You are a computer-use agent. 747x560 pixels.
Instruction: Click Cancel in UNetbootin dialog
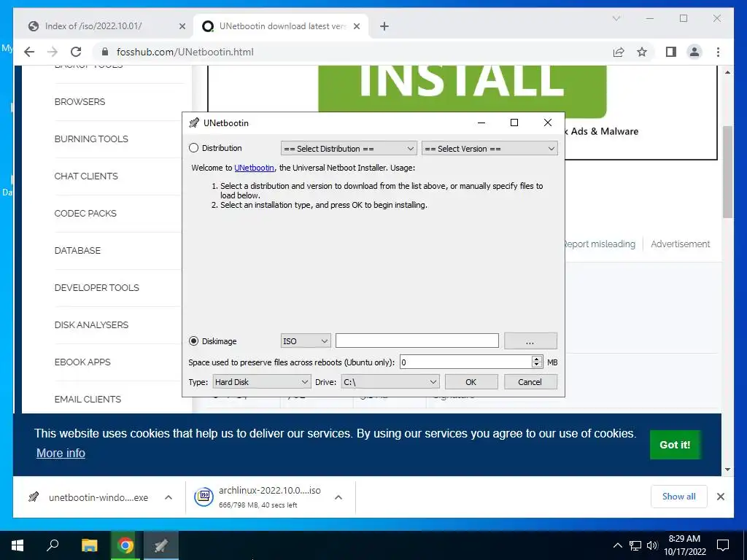coord(530,382)
